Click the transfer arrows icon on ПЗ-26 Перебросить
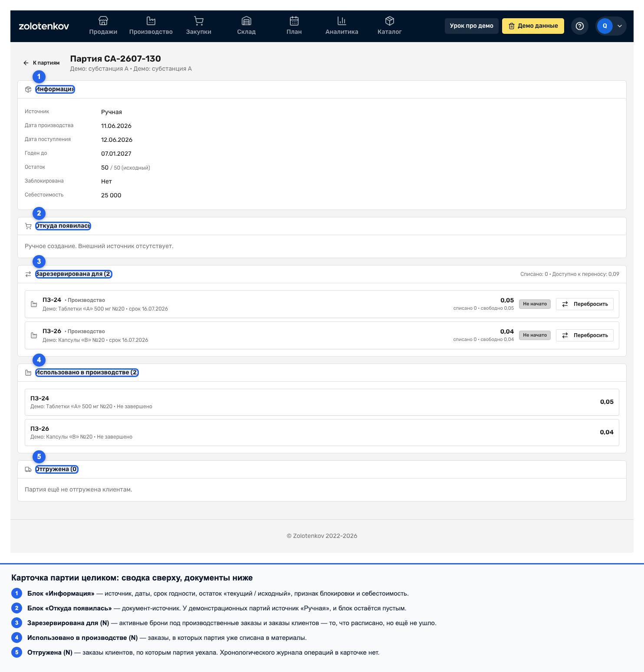644x672 pixels. 565,335
